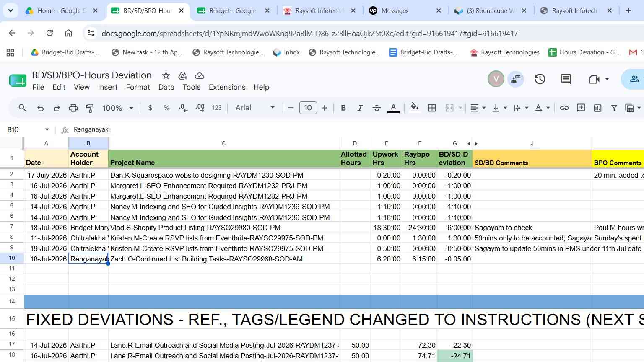Toggle italic formatting

(360, 108)
